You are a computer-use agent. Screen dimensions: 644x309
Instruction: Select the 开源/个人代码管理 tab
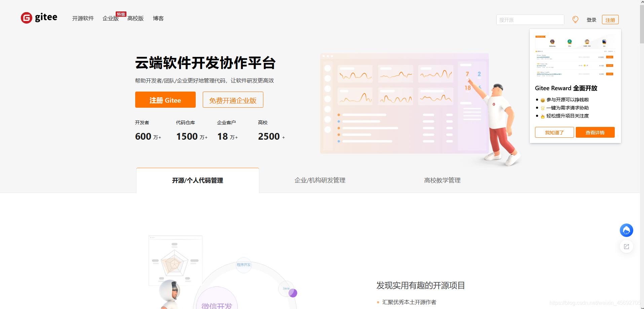coord(198,180)
